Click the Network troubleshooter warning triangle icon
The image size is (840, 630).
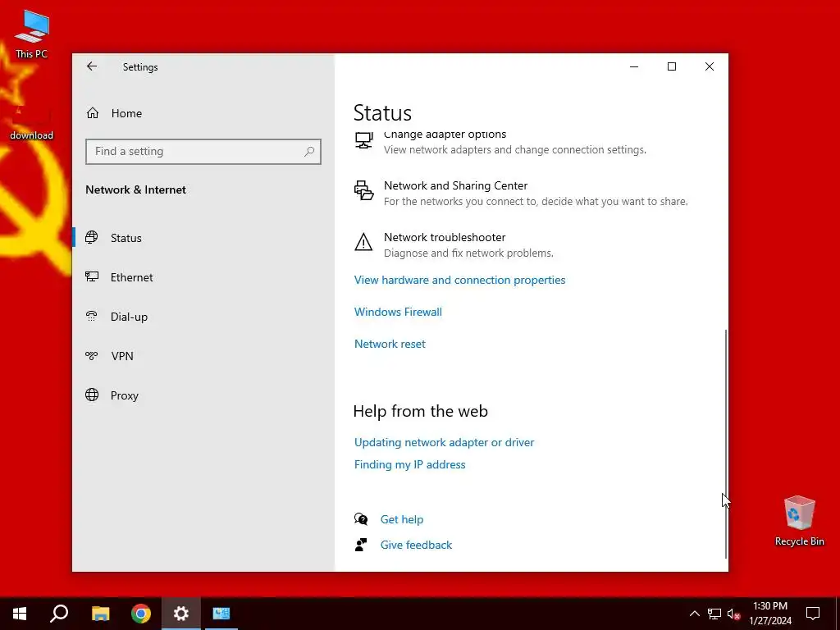click(x=363, y=242)
